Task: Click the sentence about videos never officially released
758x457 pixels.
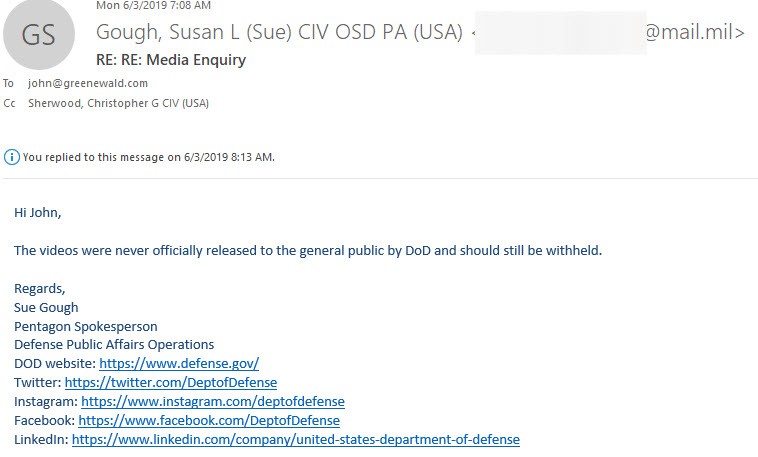Action: click(308, 251)
